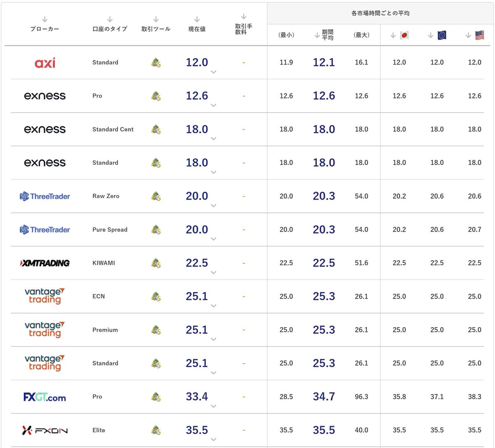This screenshot has width=495, height=448.
Task: Click 16.1 maximum in axi row
Action: click(361, 62)
